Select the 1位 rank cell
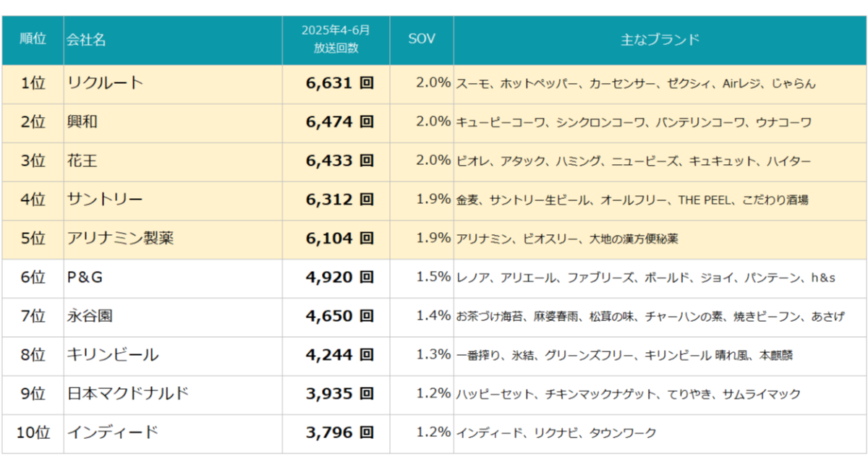This screenshot has width=868, height=470. tap(33, 83)
